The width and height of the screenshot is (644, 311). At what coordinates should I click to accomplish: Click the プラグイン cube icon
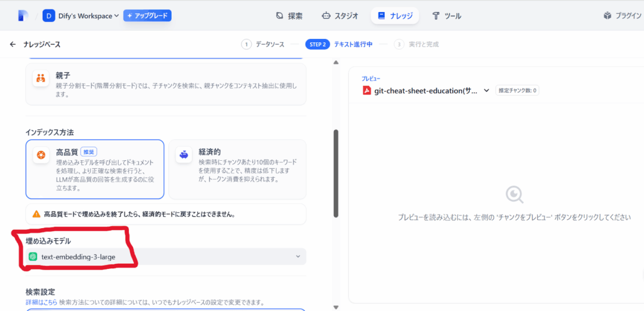tap(608, 16)
